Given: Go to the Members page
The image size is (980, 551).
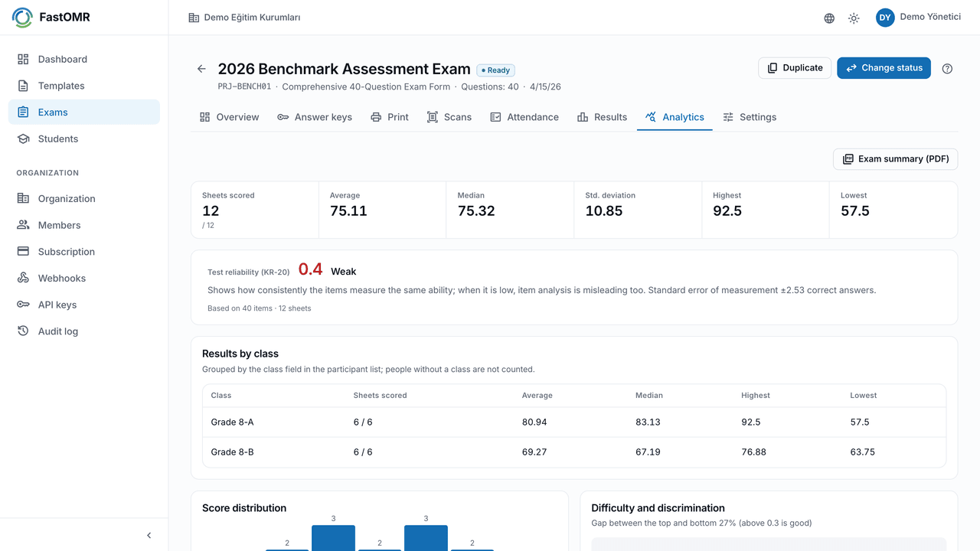Looking at the screenshot, I should pos(84,225).
